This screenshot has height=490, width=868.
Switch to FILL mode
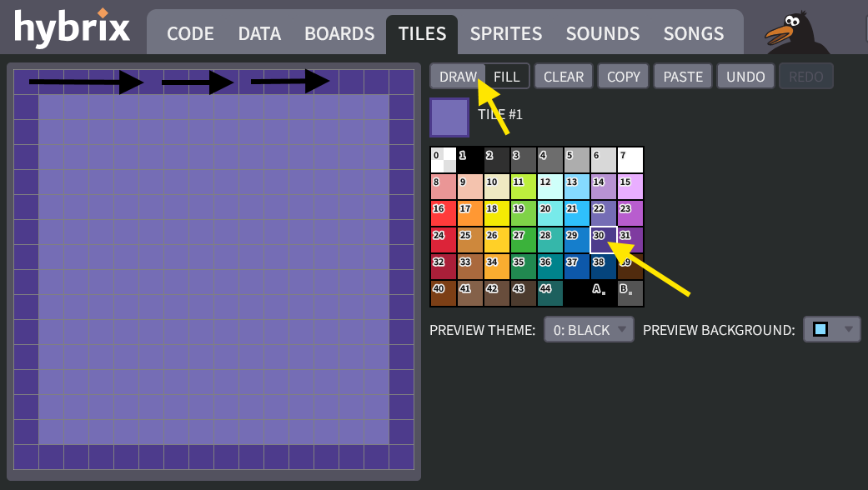pos(507,77)
